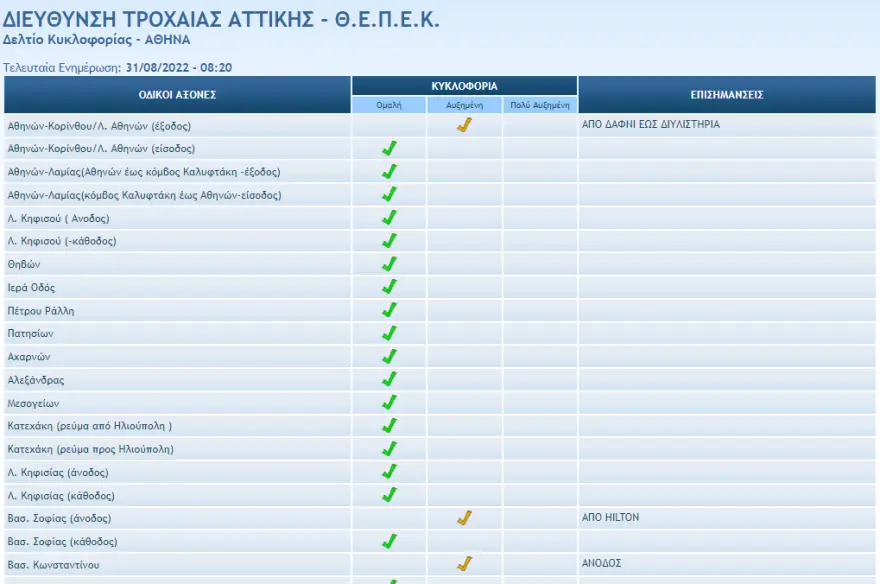The height and width of the screenshot is (584, 880).
Task: Click the green checkmark in Θηβών row
Action: [390, 264]
